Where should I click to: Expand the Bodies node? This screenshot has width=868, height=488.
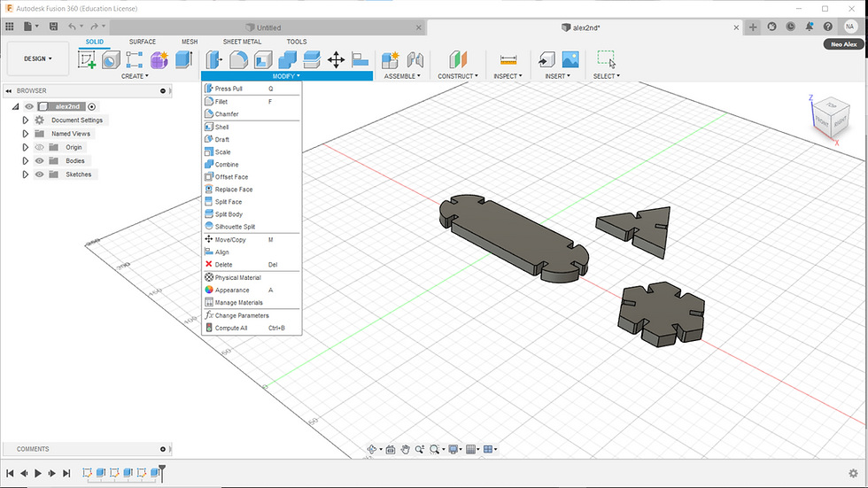pyautogui.click(x=25, y=160)
